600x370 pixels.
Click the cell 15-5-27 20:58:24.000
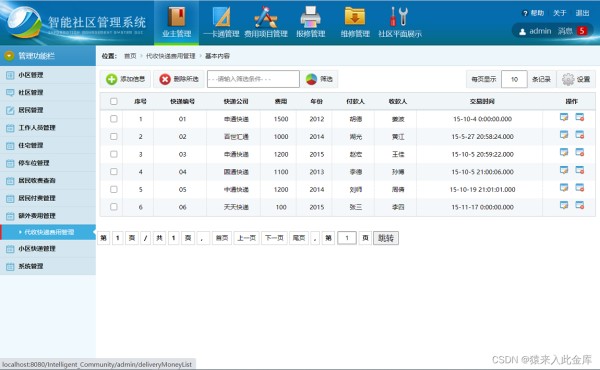click(483, 137)
